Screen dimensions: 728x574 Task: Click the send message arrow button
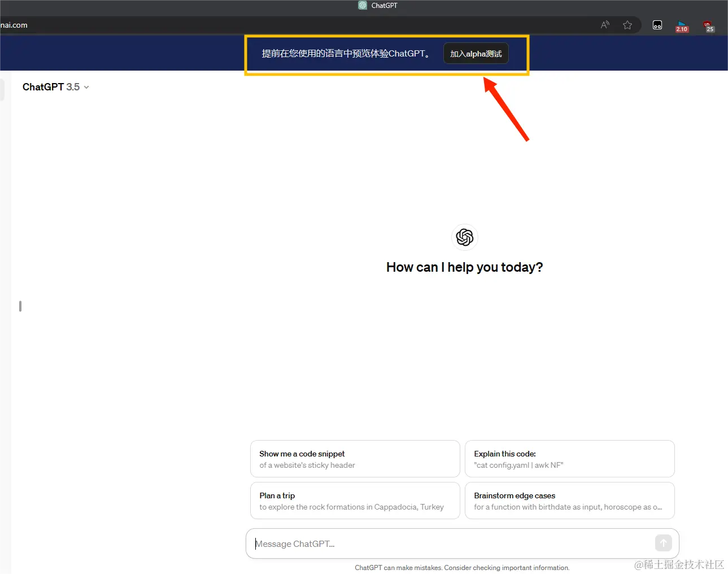pyautogui.click(x=664, y=543)
